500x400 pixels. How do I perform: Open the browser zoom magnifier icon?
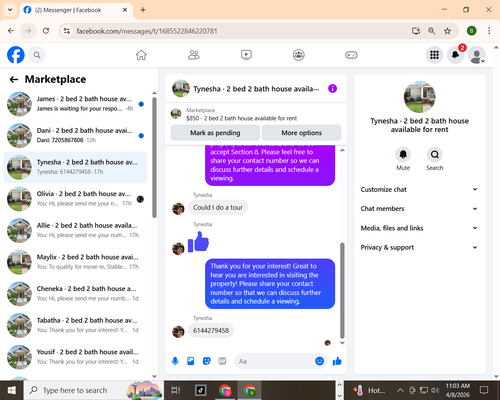pos(431,31)
